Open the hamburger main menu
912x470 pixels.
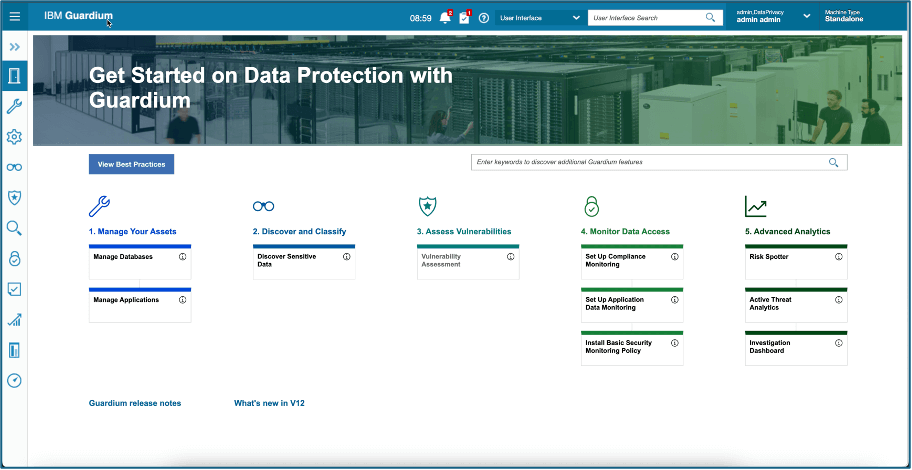[15, 17]
